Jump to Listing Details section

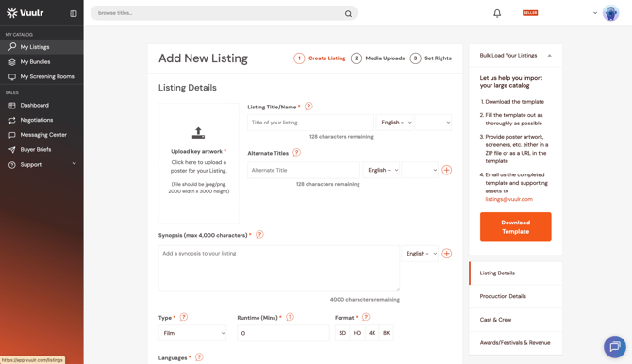(x=516, y=273)
